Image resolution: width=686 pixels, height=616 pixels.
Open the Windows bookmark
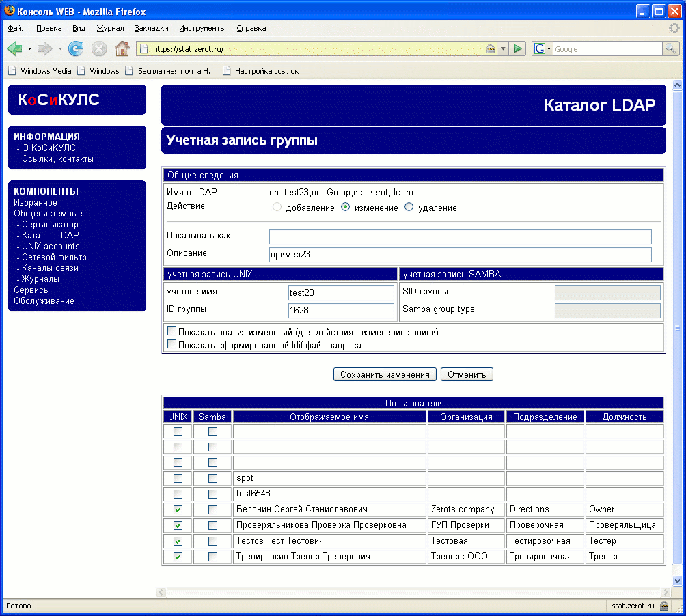click(98, 71)
